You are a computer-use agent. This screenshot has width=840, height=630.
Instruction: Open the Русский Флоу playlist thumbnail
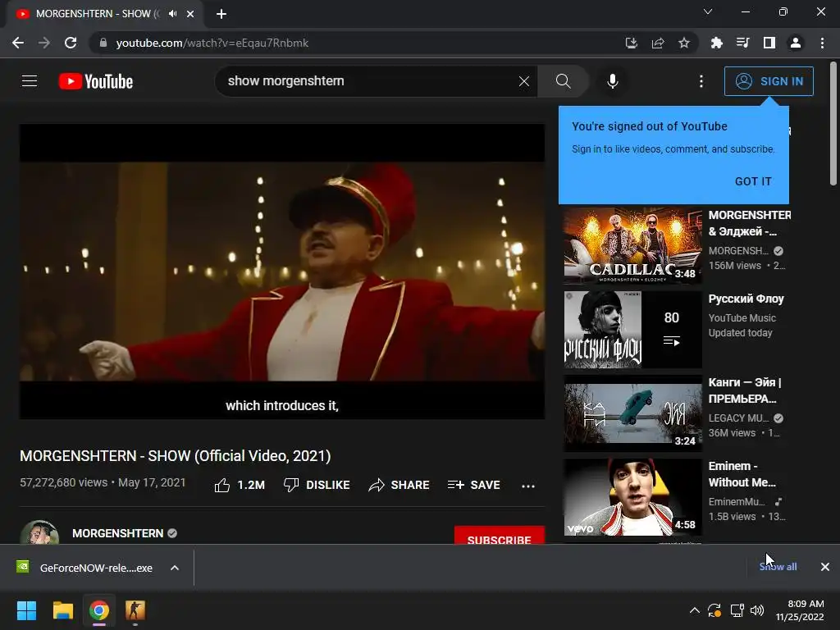click(x=632, y=330)
